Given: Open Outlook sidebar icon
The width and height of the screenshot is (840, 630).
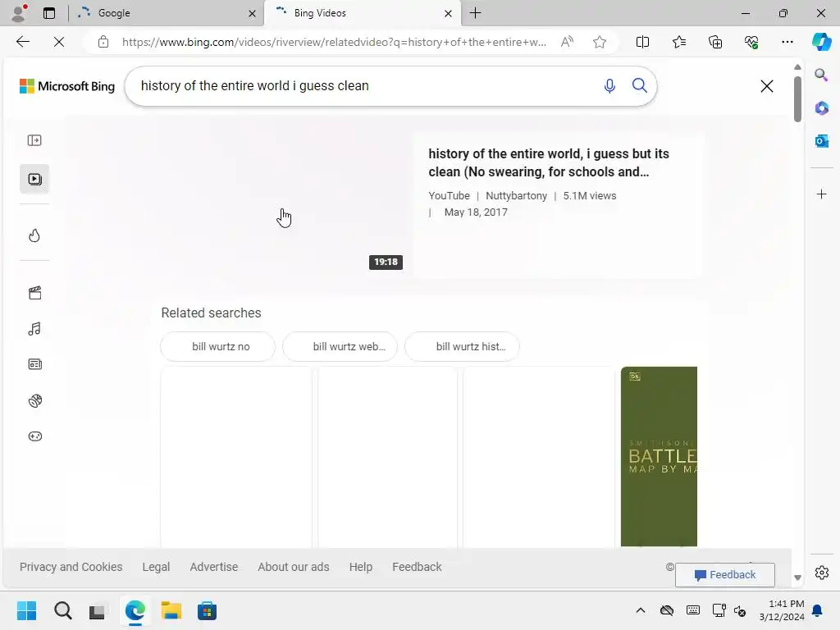Looking at the screenshot, I should 821,141.
